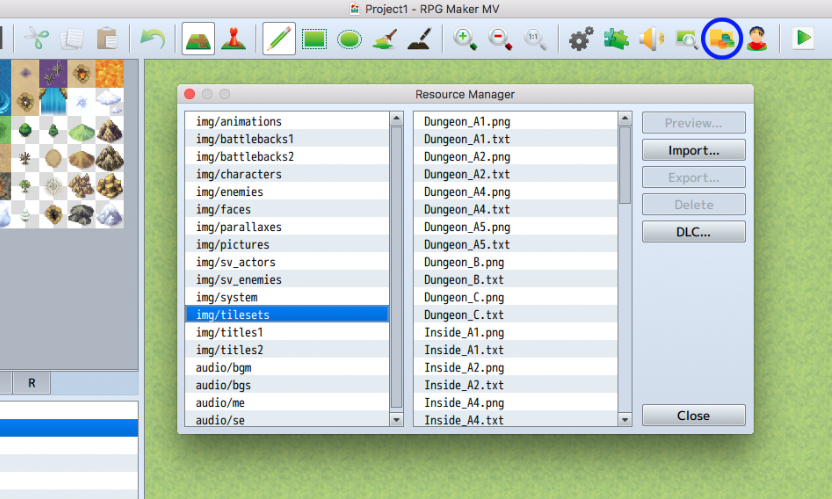This screenshot has width=832, height=499.
Task: Pick the green hill tile
Action: tap(81, 130)
